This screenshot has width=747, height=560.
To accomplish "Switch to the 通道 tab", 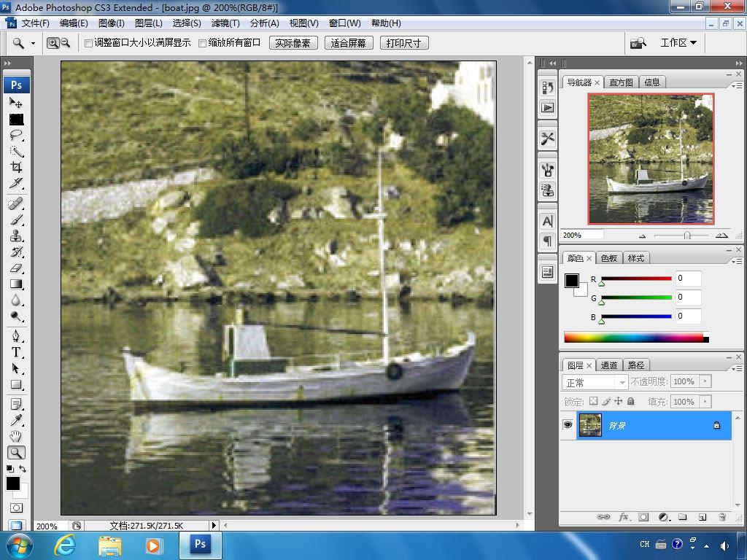I will 609,365.
